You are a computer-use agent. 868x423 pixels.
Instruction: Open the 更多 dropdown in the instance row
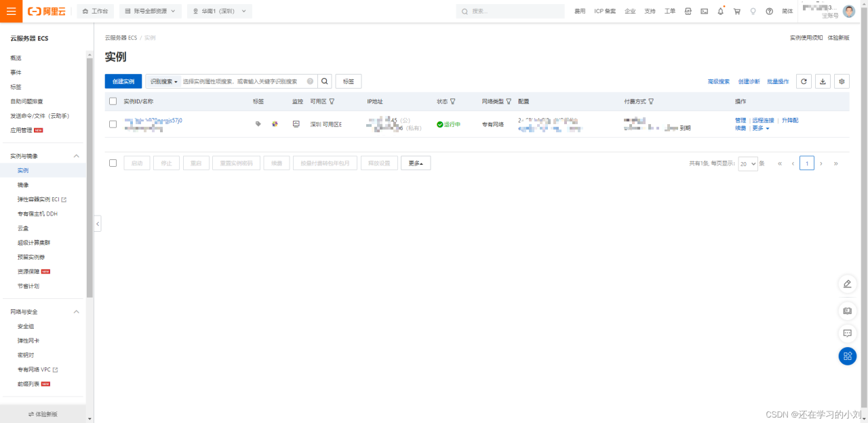[761, 128]
